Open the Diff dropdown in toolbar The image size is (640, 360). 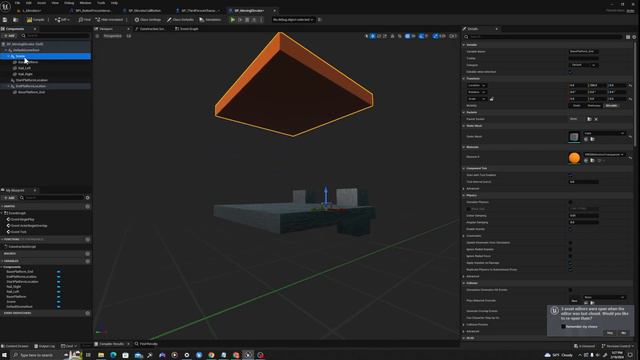click(x=62, y=20)
